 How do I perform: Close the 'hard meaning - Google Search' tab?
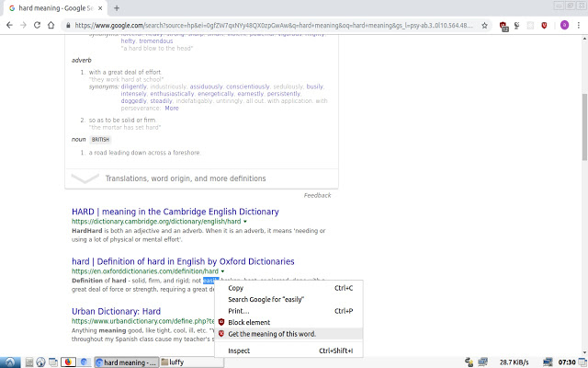pos(100,8)
